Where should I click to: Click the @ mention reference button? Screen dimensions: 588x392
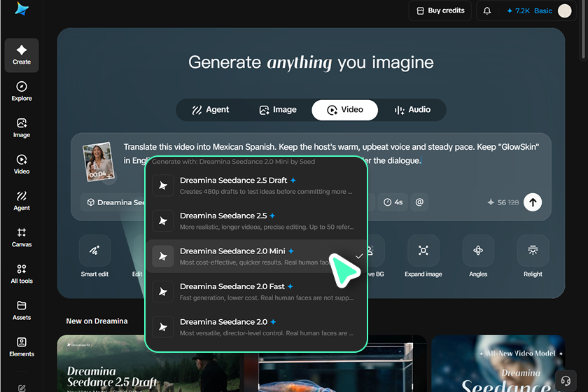[419, 202]
